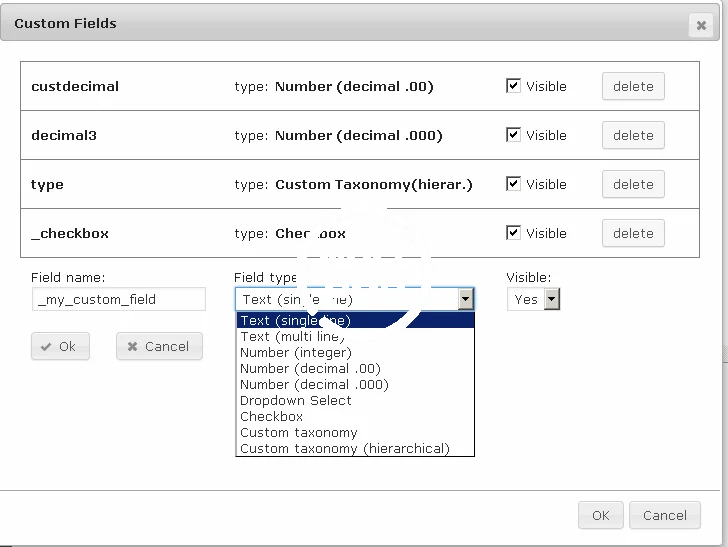Image resolution: width=728 pixels, height=547 pixels.
Task: Click the Cancel button with x icon
Action: point(159,346)
